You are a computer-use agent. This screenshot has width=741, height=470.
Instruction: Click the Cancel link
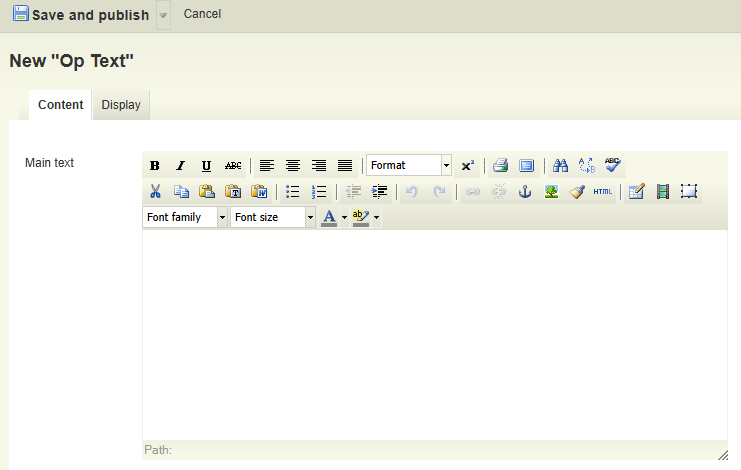coord(202,14)
